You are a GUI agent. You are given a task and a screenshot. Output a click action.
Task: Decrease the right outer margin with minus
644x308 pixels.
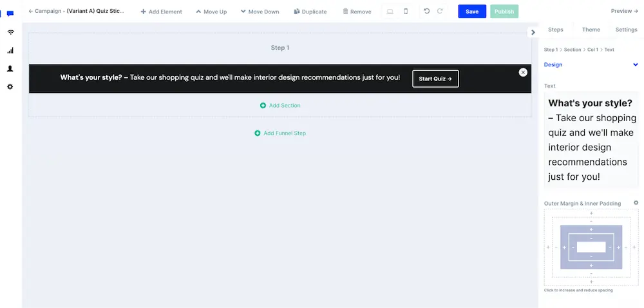click(626, 247)
